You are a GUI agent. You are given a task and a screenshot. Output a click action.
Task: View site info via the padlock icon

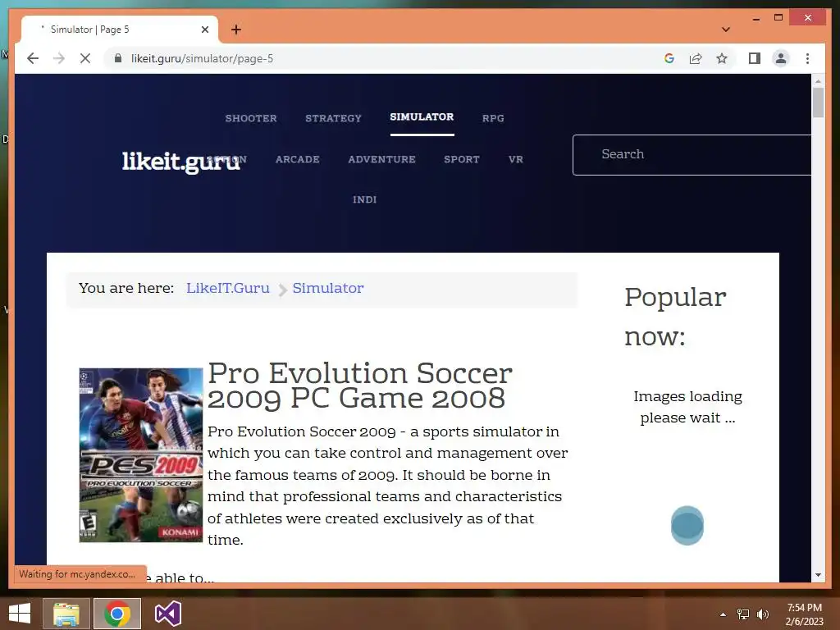[x=118, y=58]
